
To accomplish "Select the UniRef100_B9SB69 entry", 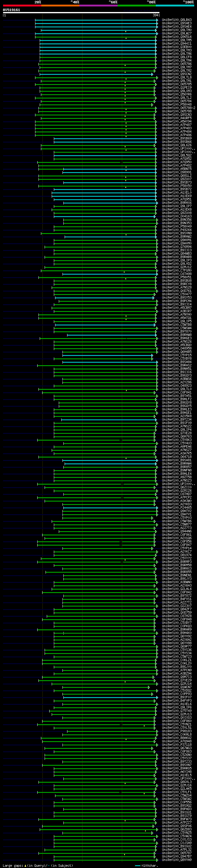I will pos(177,139).
